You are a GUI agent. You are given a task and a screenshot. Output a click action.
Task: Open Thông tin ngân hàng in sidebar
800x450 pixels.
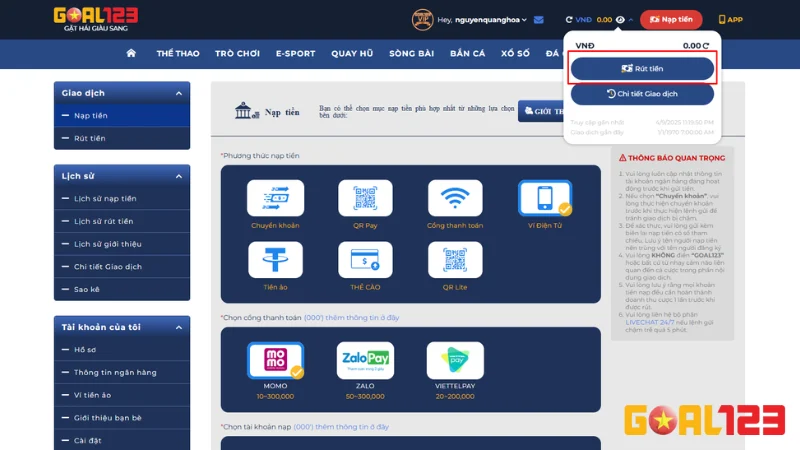click(x=122, y=372)
